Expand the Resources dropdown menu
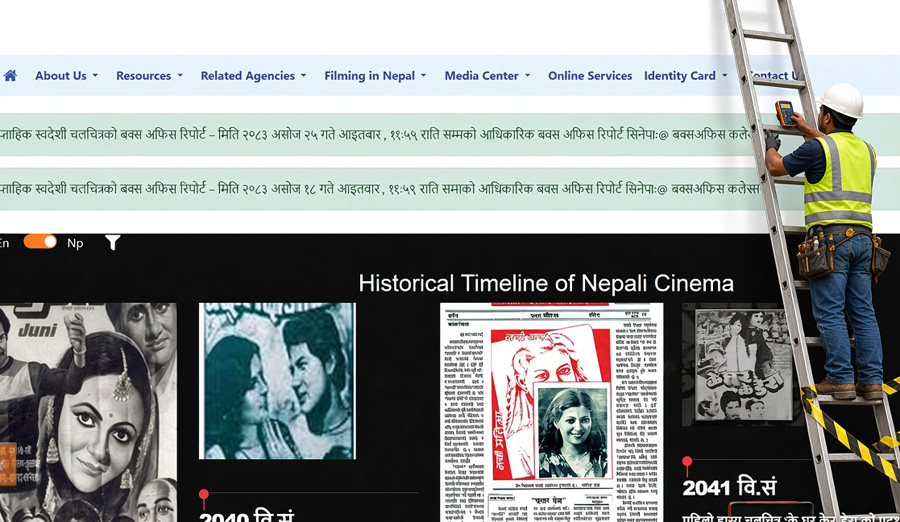 pos(149,76)
